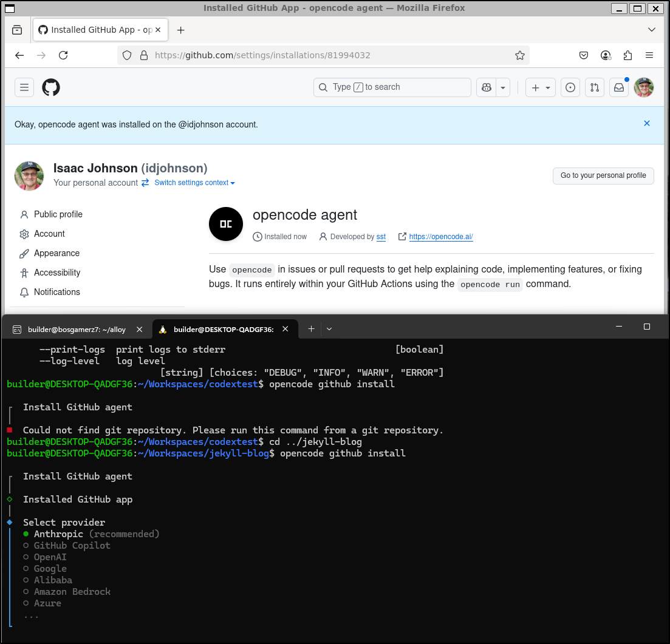670x644 pixels.
Task: Focus the GitHub search box
Action: (x=392, y=87)
